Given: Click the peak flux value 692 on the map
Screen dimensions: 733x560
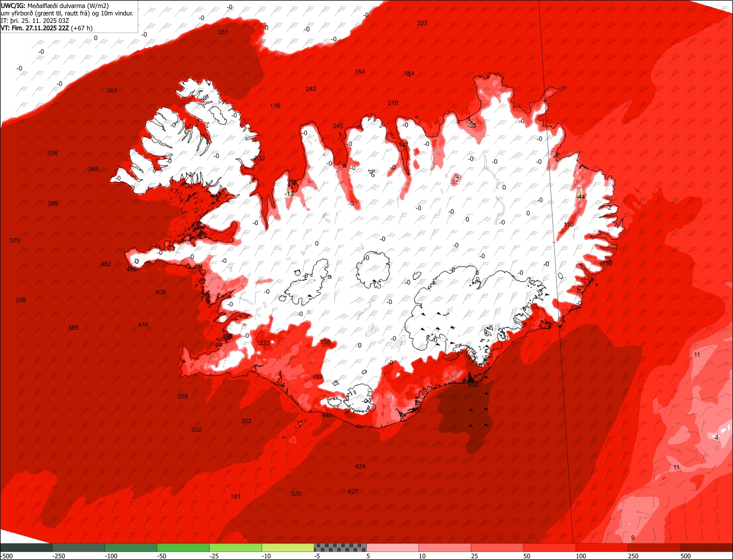Looking at the screenshot, I should (x=474, y=385).
